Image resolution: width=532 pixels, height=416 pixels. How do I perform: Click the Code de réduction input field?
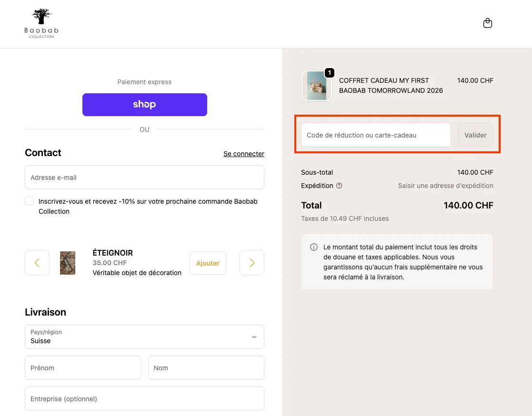pos(375,135)
